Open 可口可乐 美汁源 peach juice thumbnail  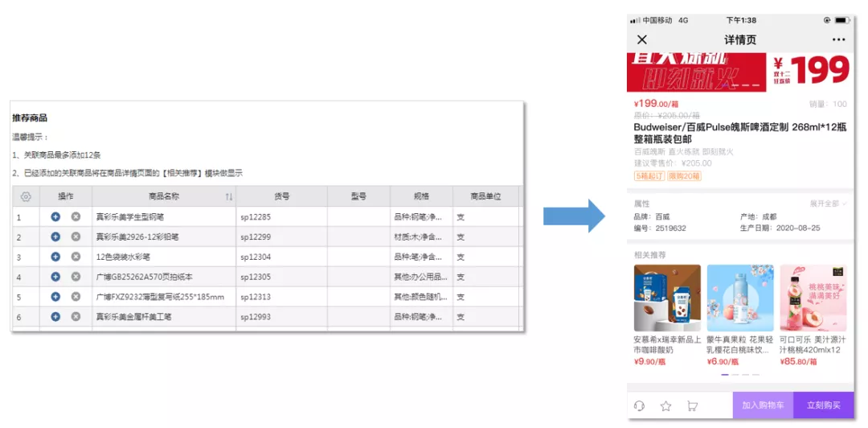[x=813, y=298]
